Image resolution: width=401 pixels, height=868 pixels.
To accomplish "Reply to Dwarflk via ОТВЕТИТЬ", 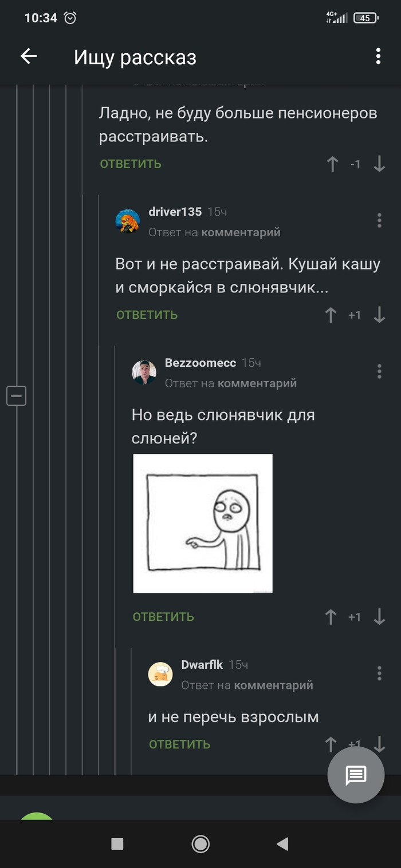I will [x=180, y=744].
